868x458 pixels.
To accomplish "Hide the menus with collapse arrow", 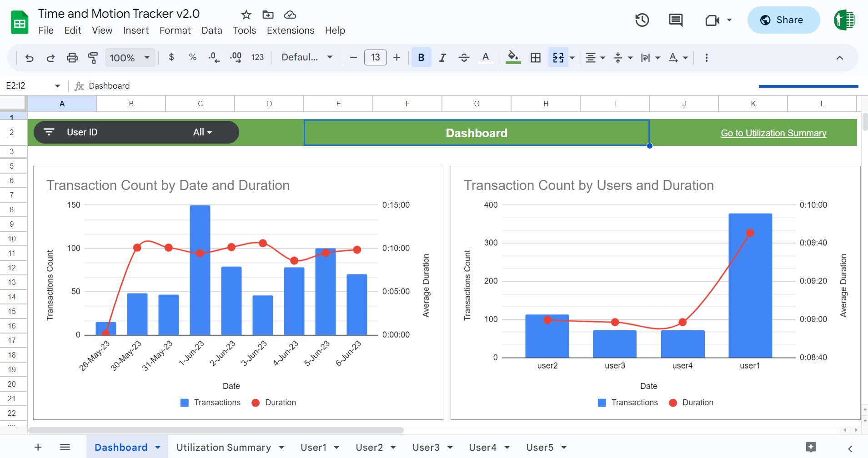I will [x=839, y=58].
